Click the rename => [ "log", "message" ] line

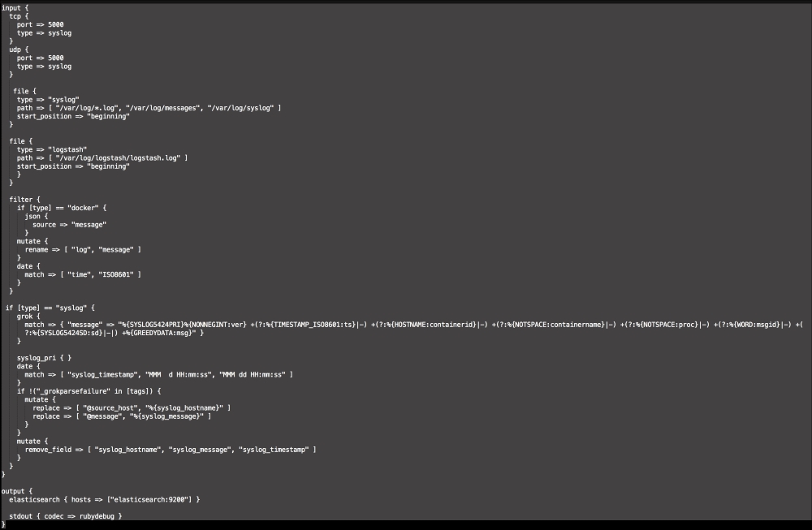[83, 250]
